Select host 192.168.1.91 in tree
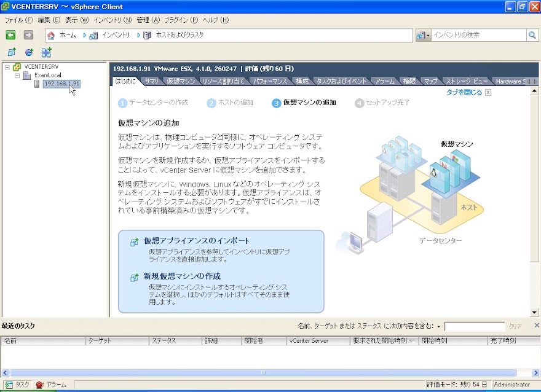Screen dimensions: 541x392 (61, 84)
